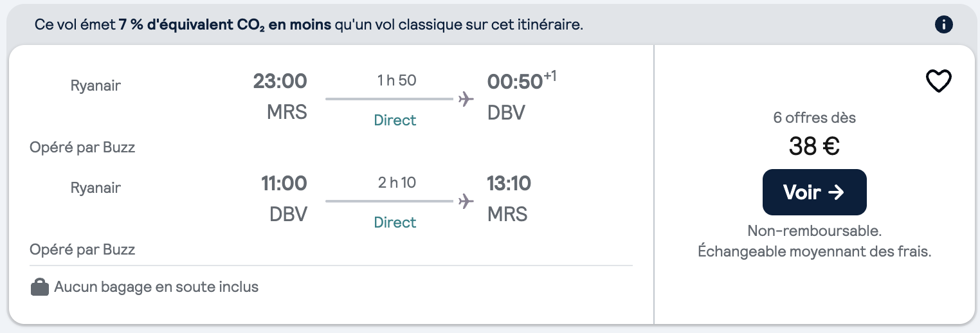Click the outbound Ryanair airline label

pos(96,85)
